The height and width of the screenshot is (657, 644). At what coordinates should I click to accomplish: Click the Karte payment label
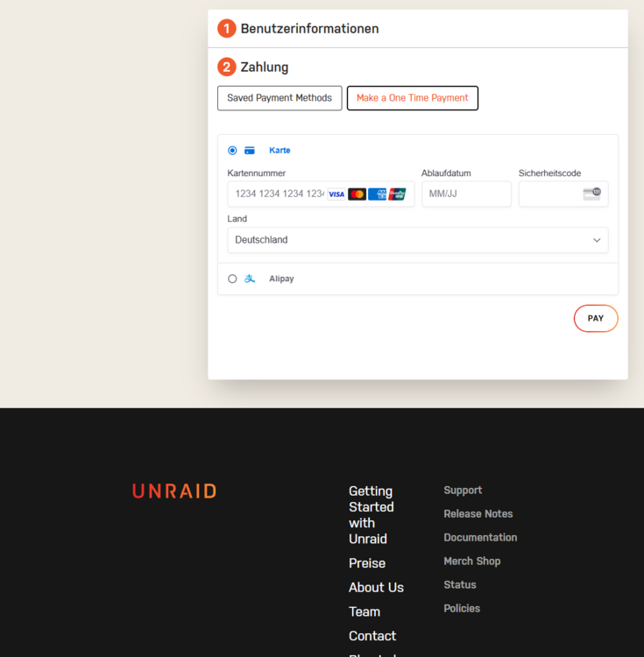coord(280,151)
